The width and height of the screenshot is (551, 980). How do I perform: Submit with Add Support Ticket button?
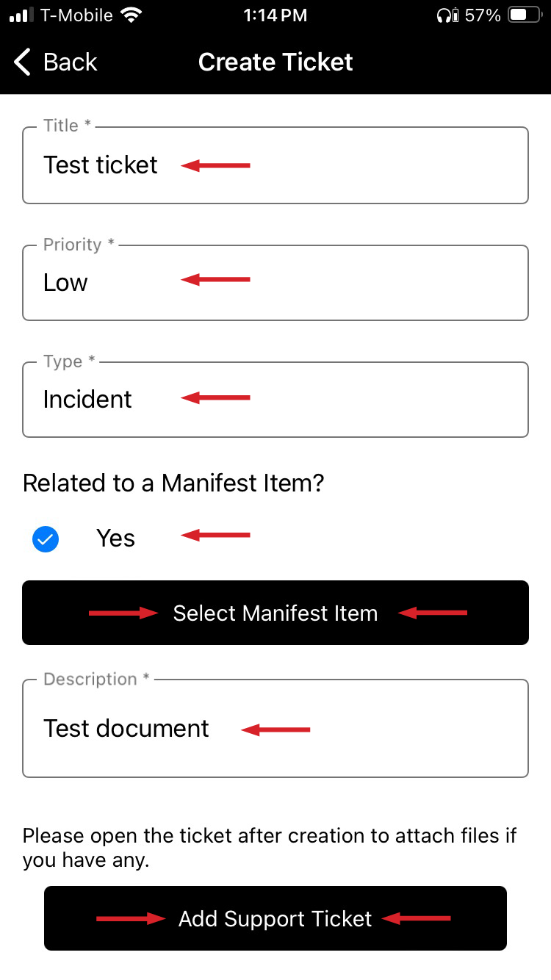[275, 919]
